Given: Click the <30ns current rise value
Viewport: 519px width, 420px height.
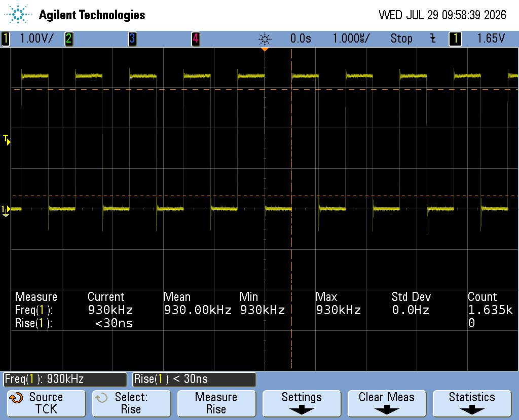Looking at the screenshot, I should coord(114,323).
